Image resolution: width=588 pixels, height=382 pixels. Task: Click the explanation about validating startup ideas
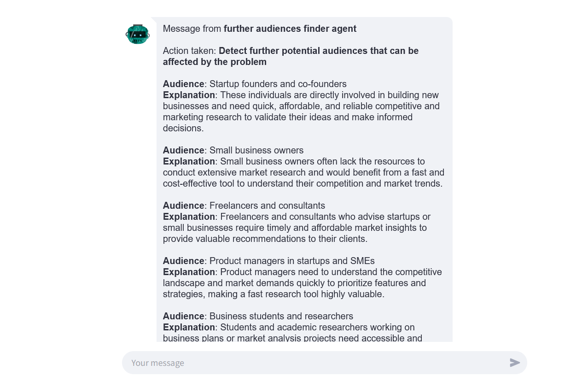(301, 112)
